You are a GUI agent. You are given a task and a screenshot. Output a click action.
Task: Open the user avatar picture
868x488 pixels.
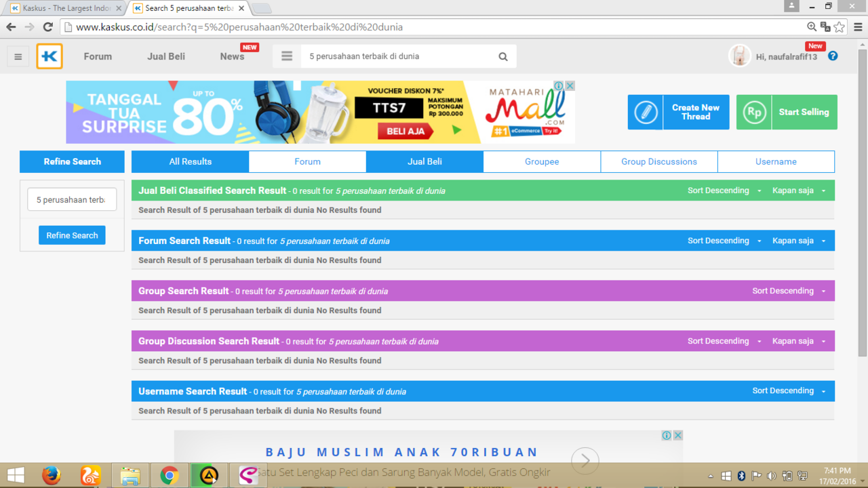pyautogui.click(x=739, y=56)
